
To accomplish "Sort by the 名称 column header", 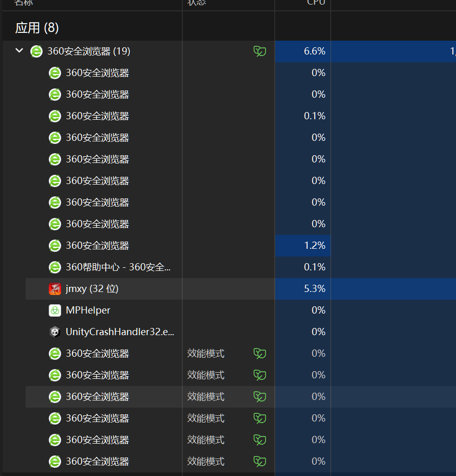I will (23, 3).
